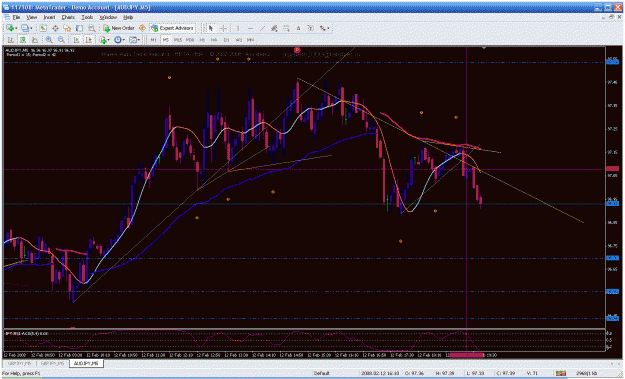Open the Strategy Tester icon

coord(92,28)
